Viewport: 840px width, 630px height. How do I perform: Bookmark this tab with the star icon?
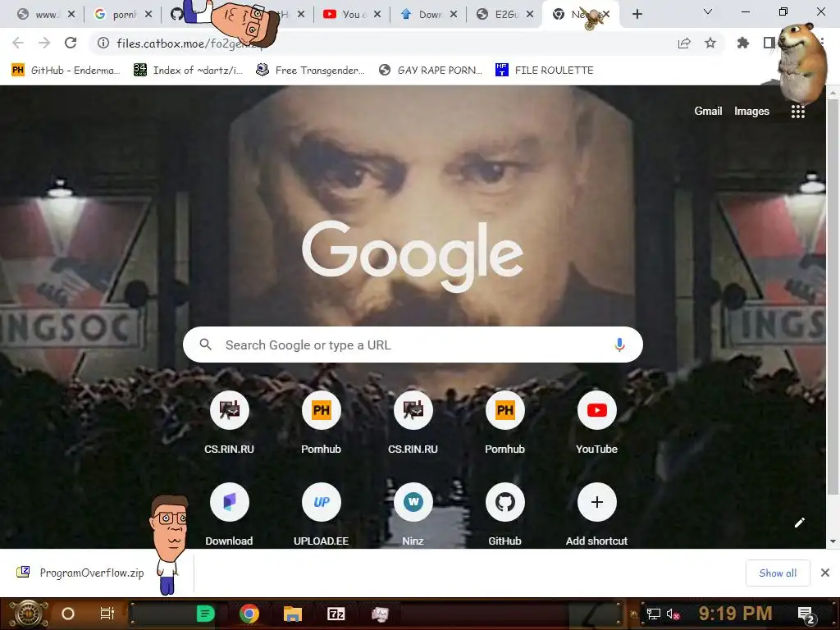(x=710, y=43)
